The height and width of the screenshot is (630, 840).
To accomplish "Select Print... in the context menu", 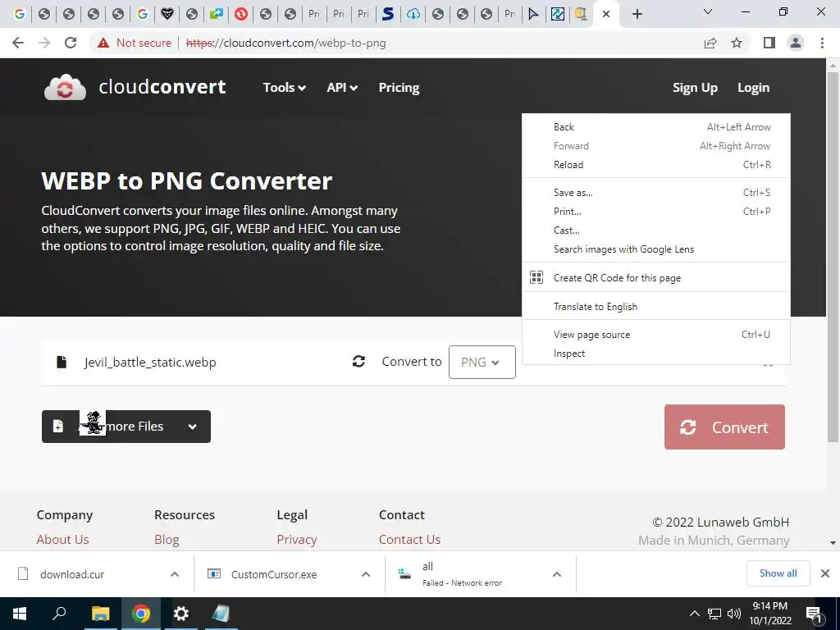I will (656, 211).
